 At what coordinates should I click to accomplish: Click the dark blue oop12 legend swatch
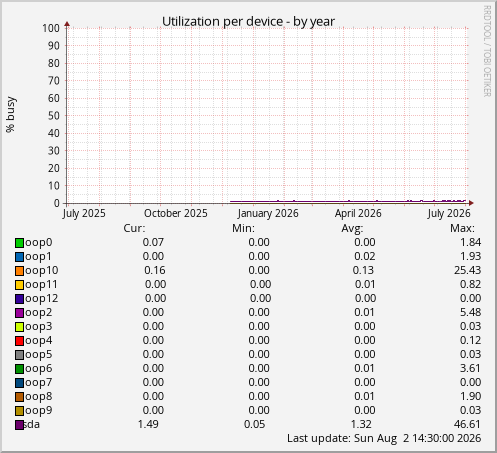point(19,299)
